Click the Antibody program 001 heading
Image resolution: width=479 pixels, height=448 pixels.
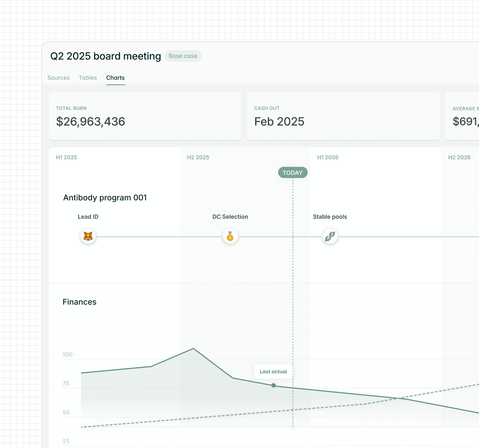(105, 198)
